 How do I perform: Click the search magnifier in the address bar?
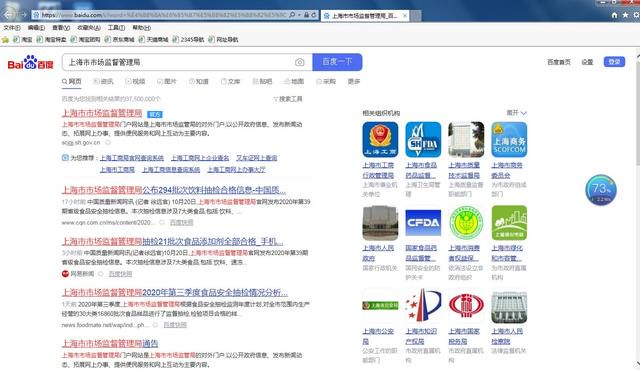click(x=292, y=15)
